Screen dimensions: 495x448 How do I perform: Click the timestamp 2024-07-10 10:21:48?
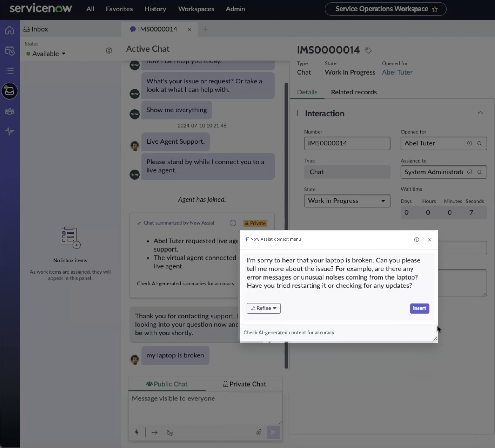(x=202, y=126)
